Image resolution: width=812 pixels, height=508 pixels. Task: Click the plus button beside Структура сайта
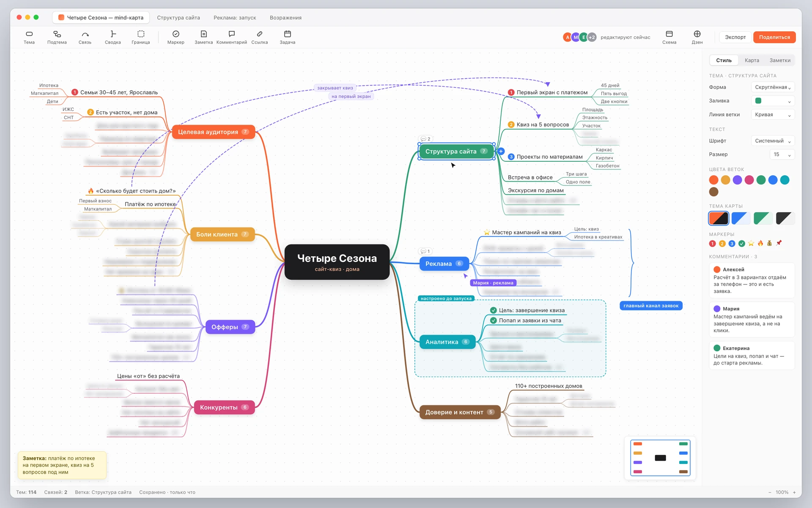[x=501, y=151]
